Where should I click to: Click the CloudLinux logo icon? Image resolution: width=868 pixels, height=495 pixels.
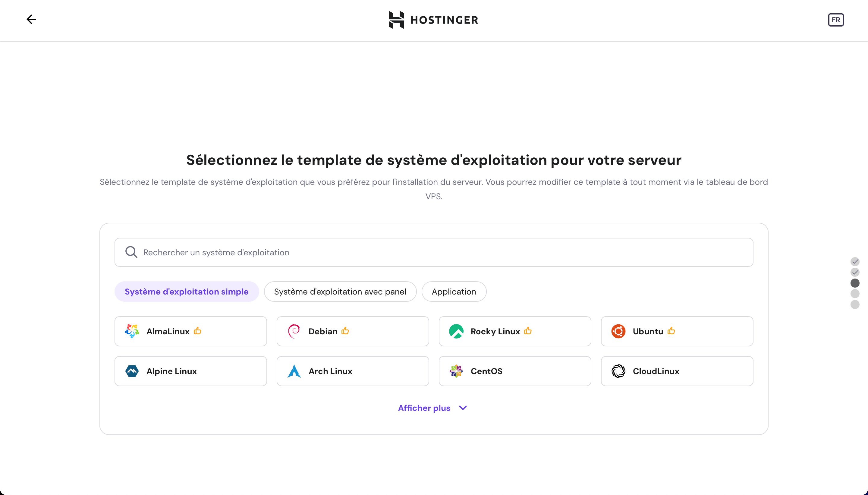(618, 371)
